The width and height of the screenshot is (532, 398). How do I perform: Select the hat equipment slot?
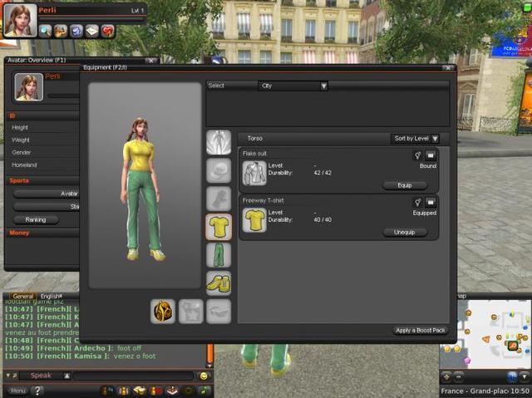point(219,170)
